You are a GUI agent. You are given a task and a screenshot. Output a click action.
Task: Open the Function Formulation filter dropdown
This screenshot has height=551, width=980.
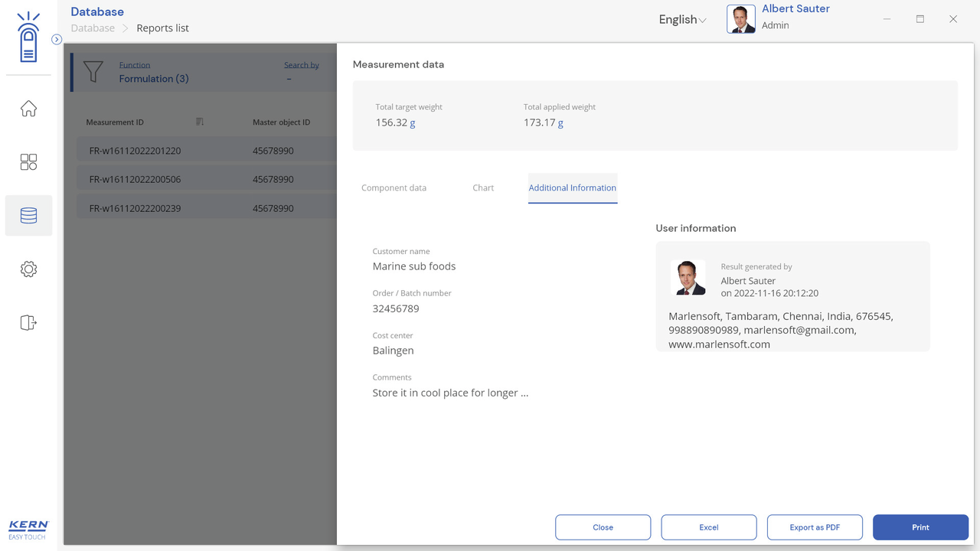[x=154, y=78]
